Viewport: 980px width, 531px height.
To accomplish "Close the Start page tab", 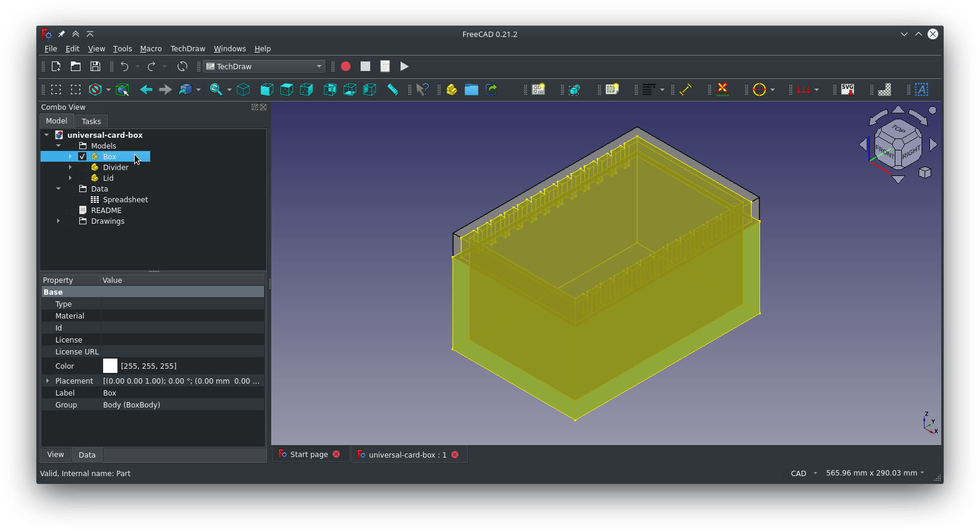I will (336, 455).
